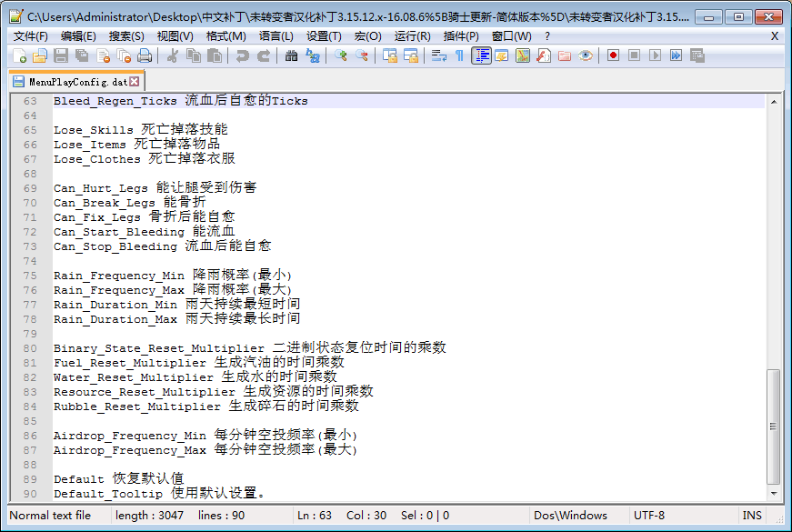
Task: Zoom in using the toolbar icon
Action: pos(341,55)
